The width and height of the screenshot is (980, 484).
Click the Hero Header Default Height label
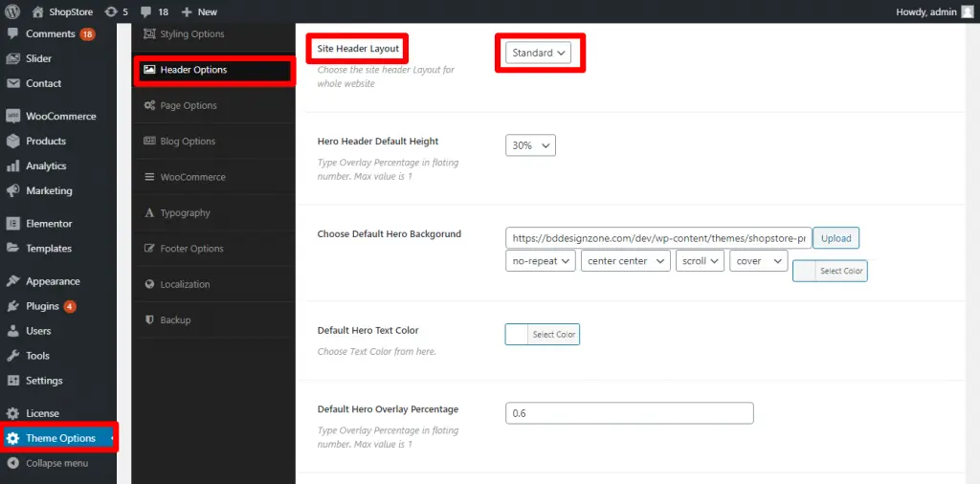point(378,142)
